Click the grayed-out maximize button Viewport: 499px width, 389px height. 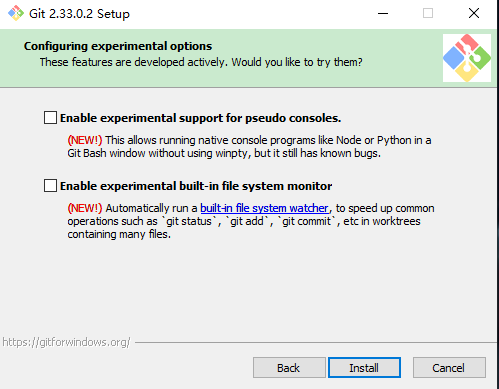[x=428, y=14]
